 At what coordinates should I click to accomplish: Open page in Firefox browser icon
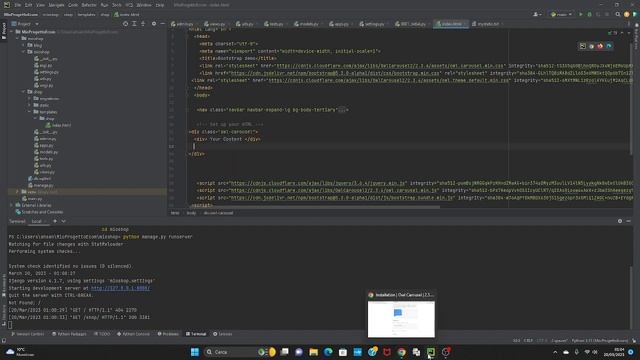(600, 46)
